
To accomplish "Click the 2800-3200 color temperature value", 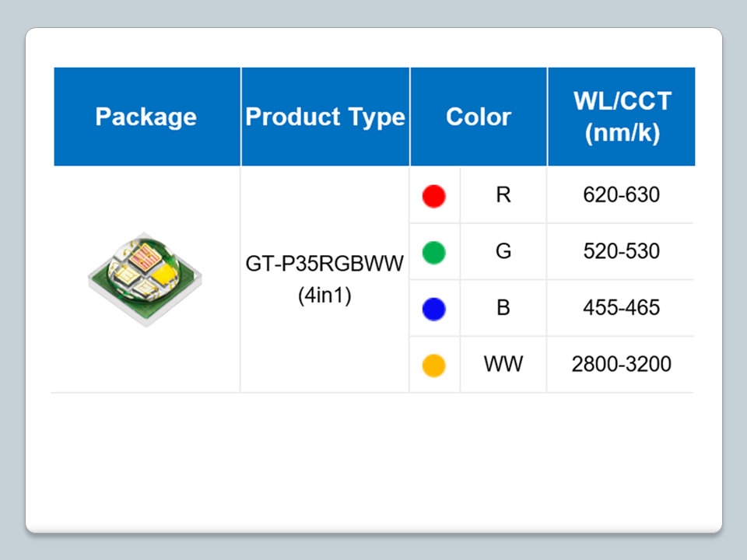I will (x=621, y=364).
